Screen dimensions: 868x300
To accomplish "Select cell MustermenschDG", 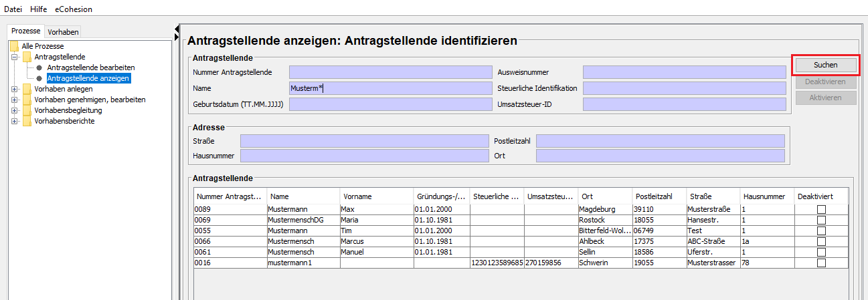I will pyautogui.click(x=303, y=220).
